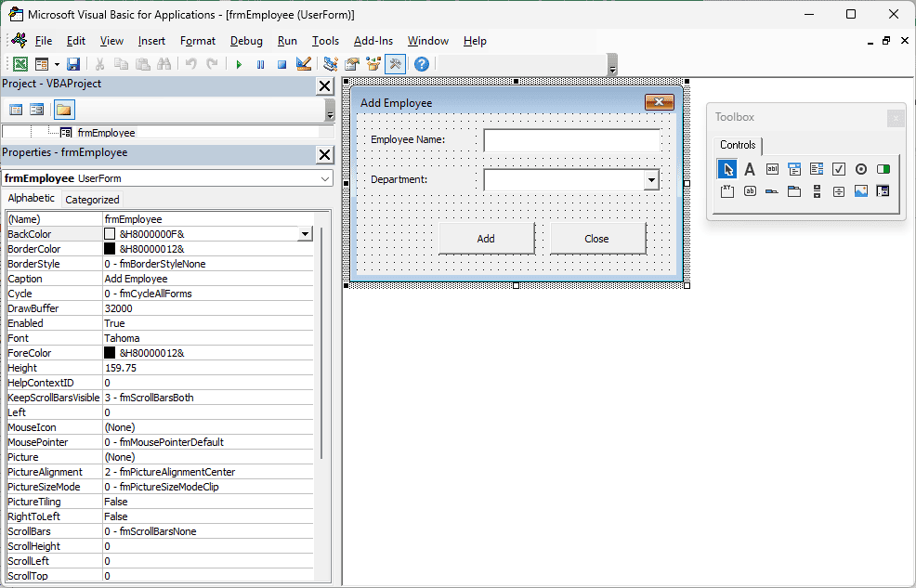Click View Code icon in Project panel
This screenshot has width=916, height=588.
16,110
